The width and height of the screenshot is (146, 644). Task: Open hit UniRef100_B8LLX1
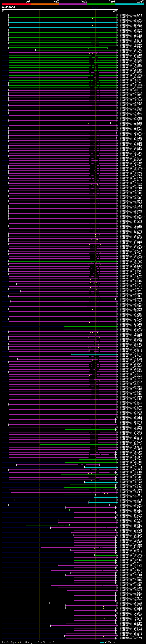[131, 27]
